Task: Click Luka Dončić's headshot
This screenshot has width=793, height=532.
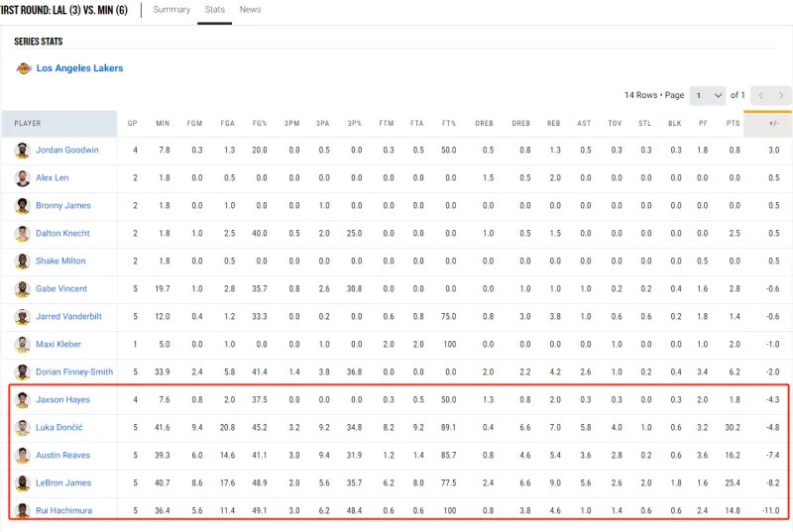Action: [x=22, y=427]
